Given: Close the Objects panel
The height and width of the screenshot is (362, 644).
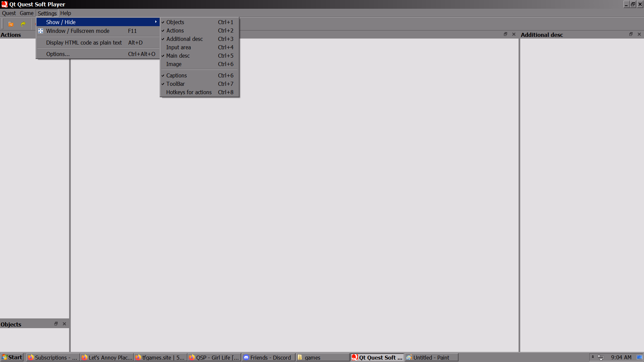Looking at the screenshot, I should (x=64, y=324).
